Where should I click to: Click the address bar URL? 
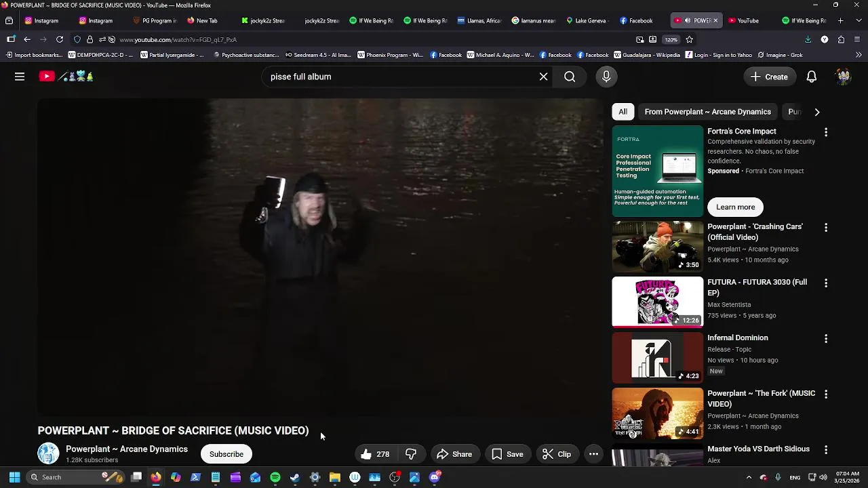coord(178,39)
